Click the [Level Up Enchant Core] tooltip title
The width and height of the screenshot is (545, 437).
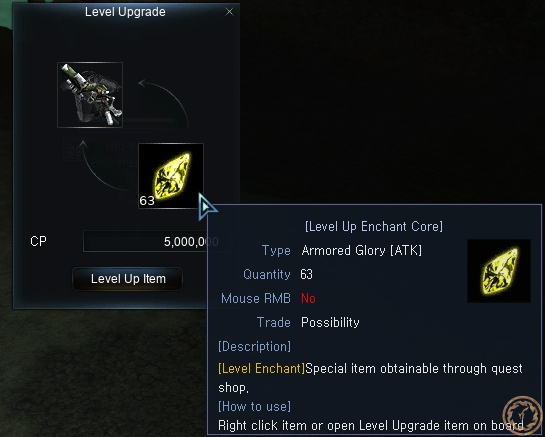(x=374, y=226)
